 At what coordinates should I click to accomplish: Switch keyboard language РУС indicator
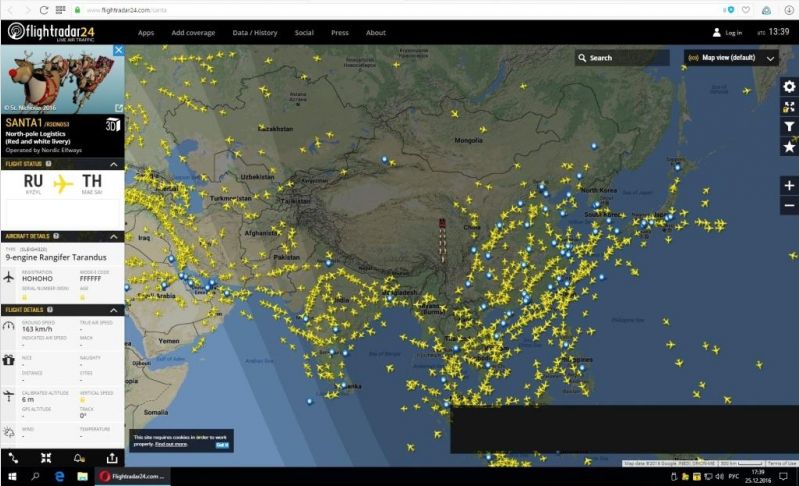pyautogui.click(x=733, y=476)
